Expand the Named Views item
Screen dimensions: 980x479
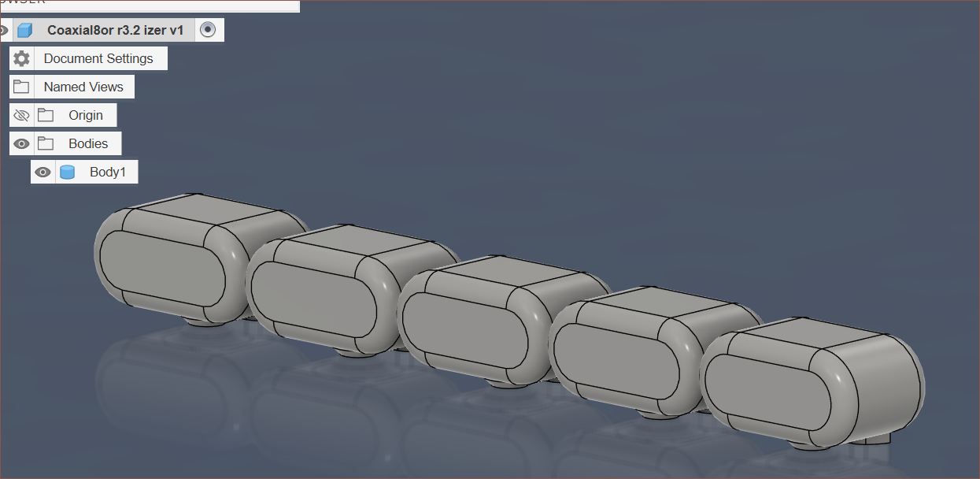(x=83, y=87)
